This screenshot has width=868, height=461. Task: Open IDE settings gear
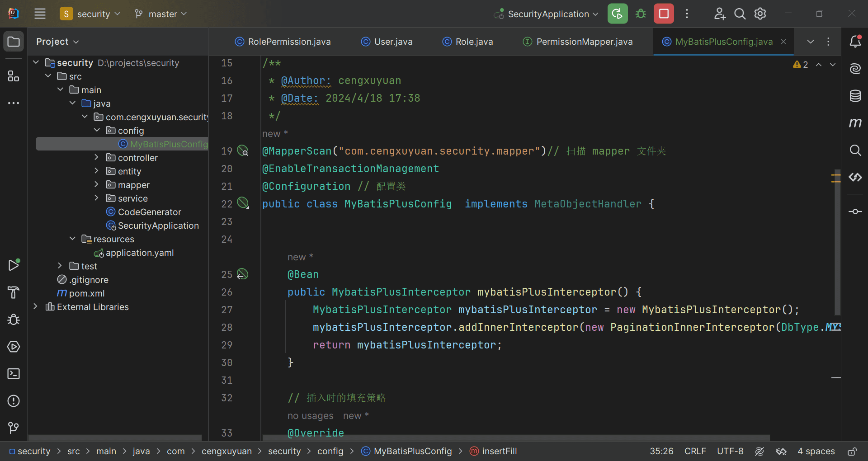click(x=760, y=14)
